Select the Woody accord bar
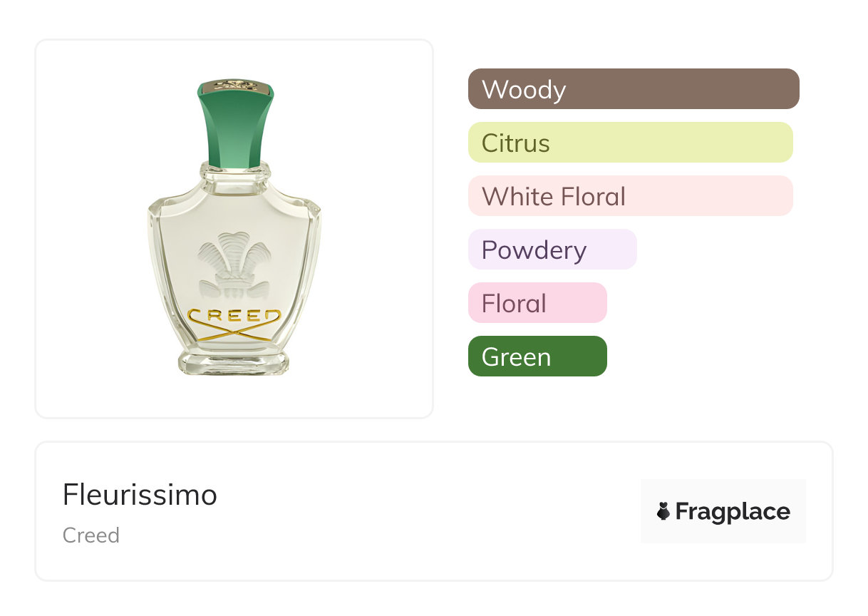868x616 pixels. (x=633, y=89)
